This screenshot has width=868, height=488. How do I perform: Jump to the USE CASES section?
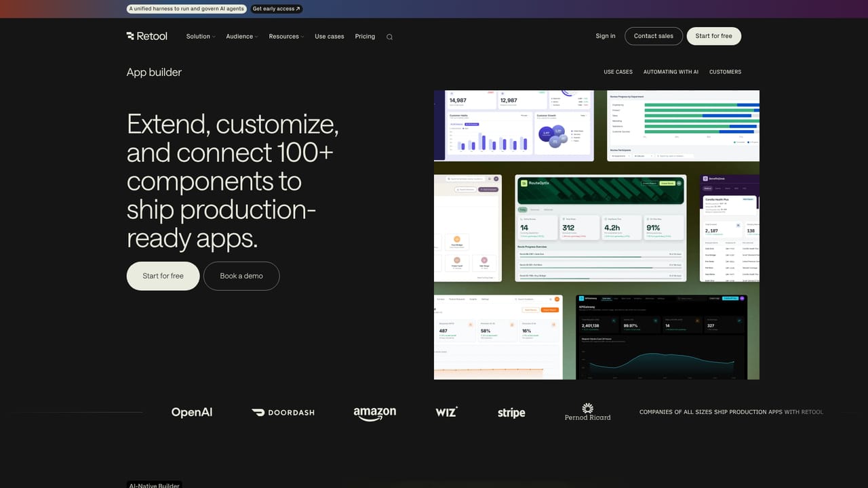click(x=618, y=72)
